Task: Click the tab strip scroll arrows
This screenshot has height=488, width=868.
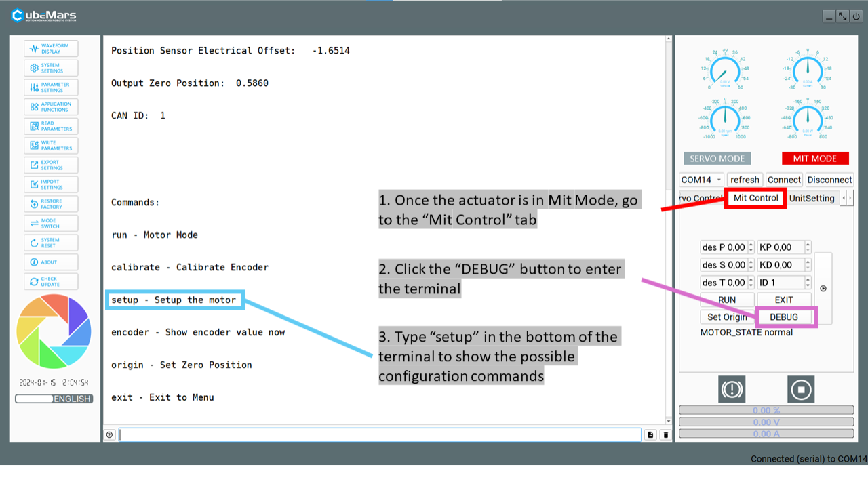Action: [x=847, y=199]
